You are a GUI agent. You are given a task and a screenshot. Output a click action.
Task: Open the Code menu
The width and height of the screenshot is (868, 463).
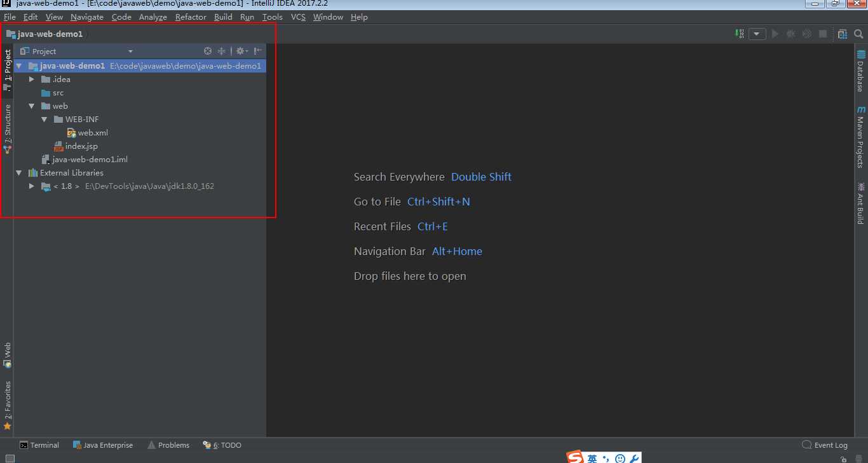tap(121, 17)
